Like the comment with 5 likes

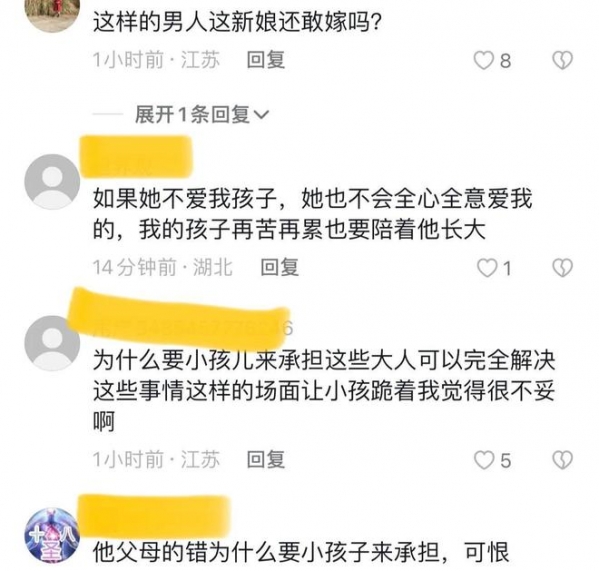coord(484,460)
